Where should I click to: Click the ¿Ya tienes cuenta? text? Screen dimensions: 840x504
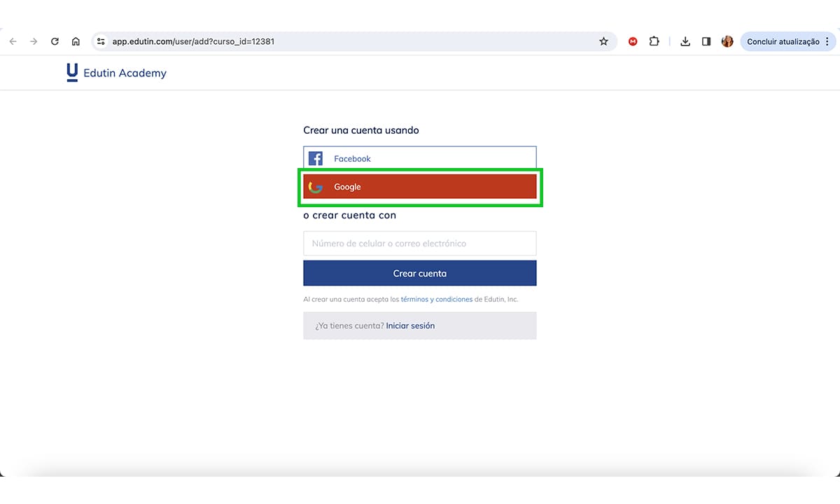point(349,325)
